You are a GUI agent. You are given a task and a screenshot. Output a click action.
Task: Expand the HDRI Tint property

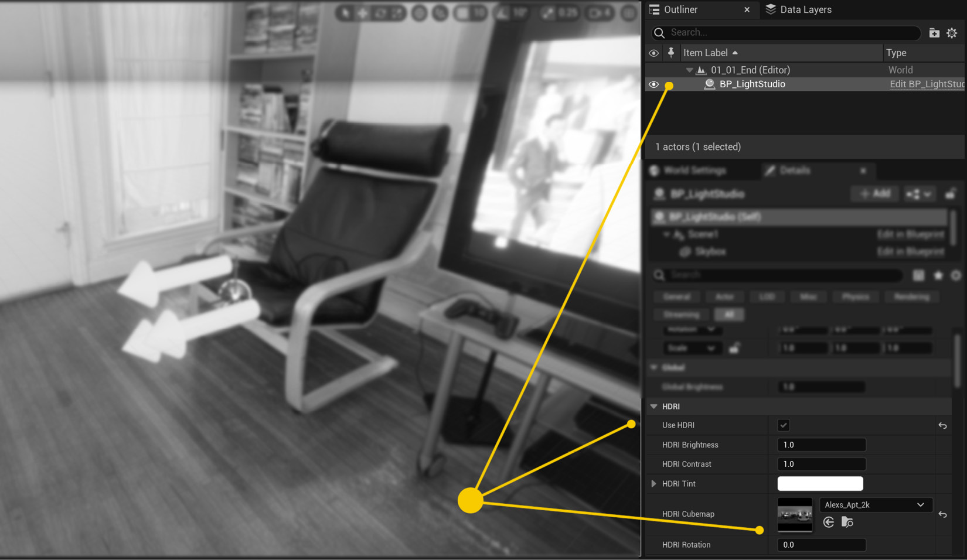pos(654,484)
